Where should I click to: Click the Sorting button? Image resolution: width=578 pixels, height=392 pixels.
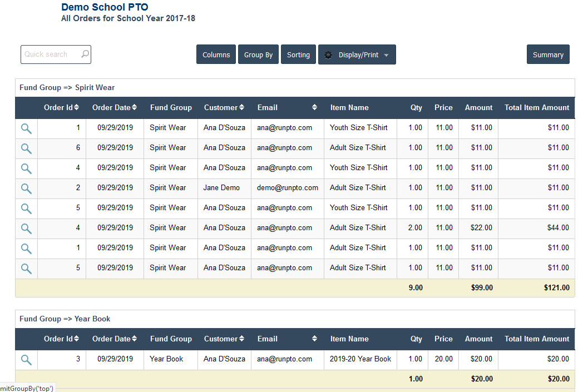click(x=298, y=54)
